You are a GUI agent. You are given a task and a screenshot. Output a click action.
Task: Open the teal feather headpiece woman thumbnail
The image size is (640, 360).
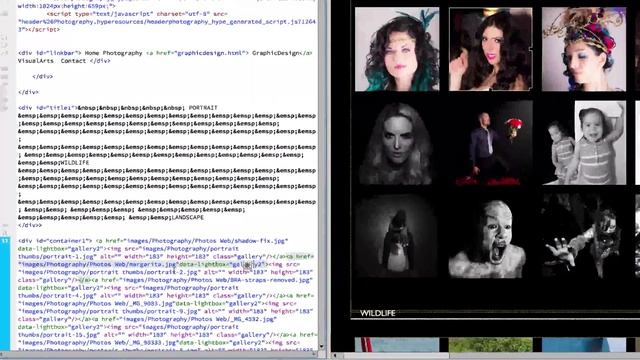pyautogui.click(x=397, y=49)
